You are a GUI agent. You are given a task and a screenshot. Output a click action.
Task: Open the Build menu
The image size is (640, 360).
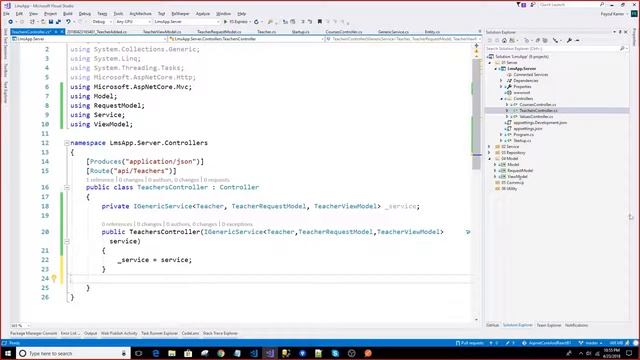click(67, 14)
